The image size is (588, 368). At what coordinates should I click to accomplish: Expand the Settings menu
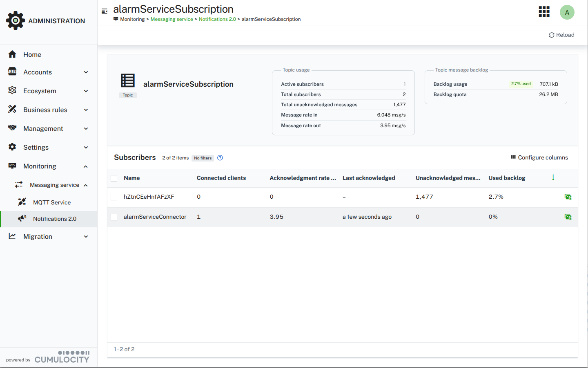pyautogui.click(x=85, y=147)
